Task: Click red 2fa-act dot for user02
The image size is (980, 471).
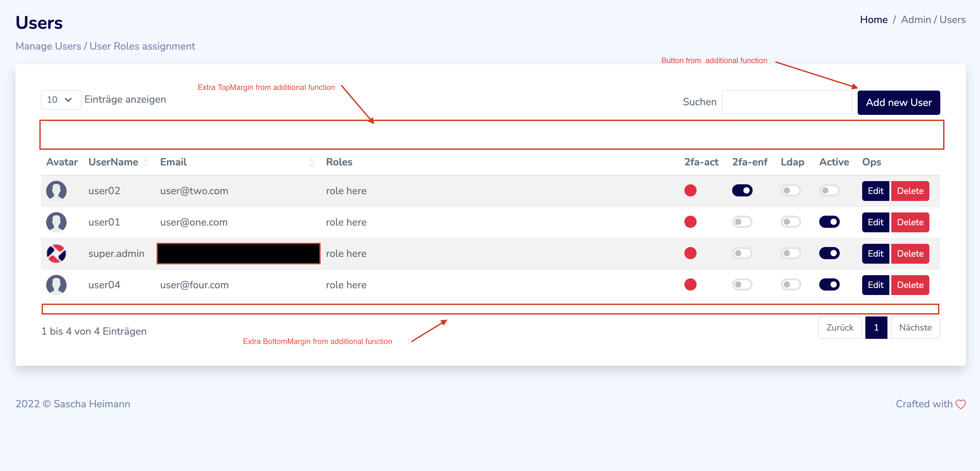Action: pos(690,190)
